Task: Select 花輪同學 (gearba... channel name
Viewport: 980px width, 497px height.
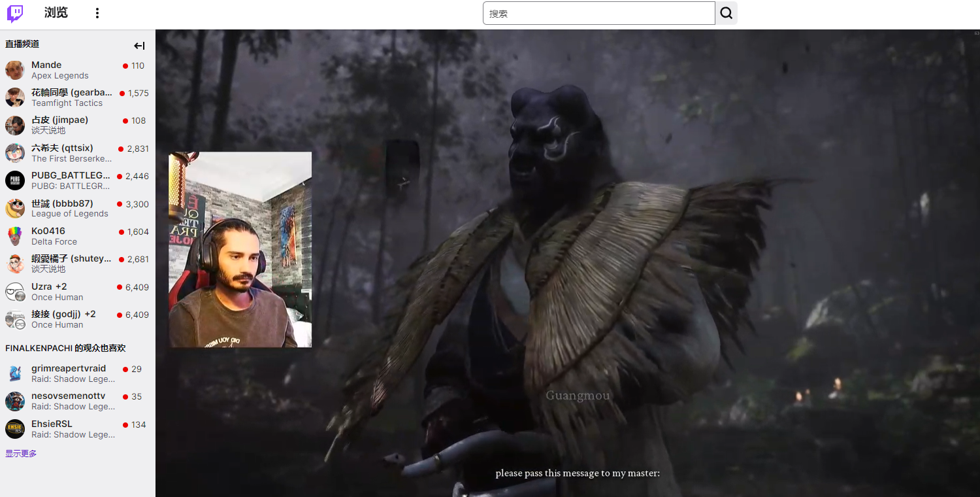Action: coord(72,92)
